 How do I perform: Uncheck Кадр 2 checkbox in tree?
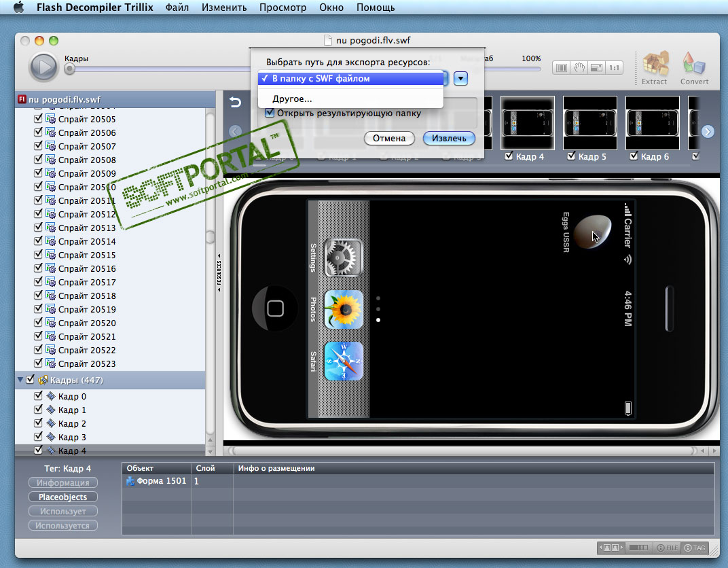coord(38,423)
